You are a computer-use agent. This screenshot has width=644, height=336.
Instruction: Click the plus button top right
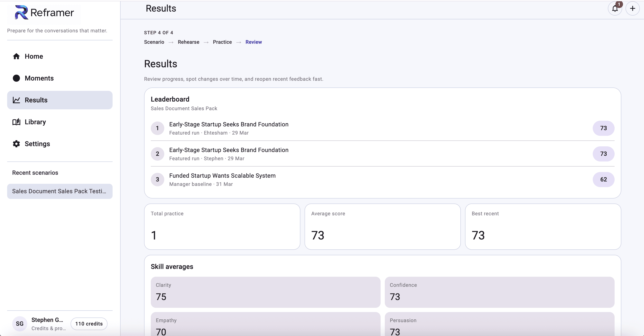tap(632, 8)
